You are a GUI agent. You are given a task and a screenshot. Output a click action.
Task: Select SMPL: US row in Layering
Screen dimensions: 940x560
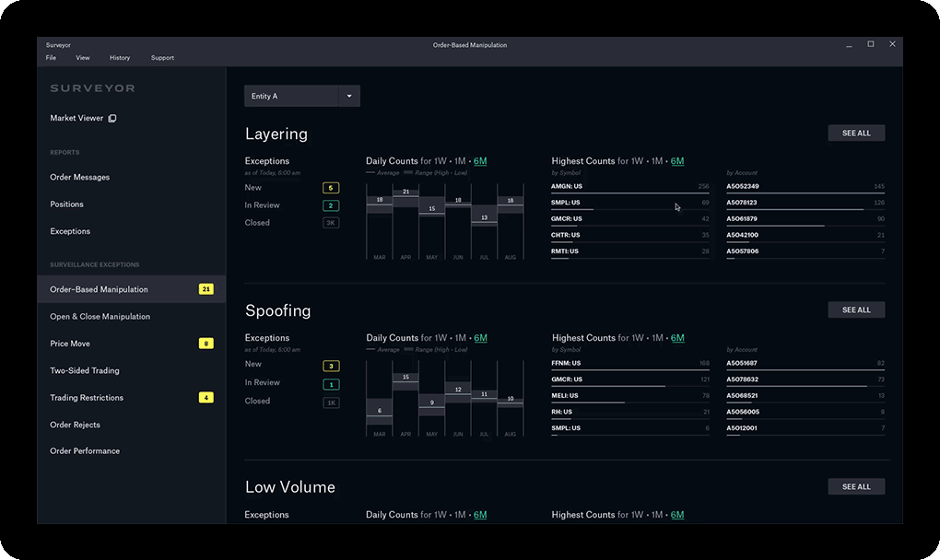point(630,204)
